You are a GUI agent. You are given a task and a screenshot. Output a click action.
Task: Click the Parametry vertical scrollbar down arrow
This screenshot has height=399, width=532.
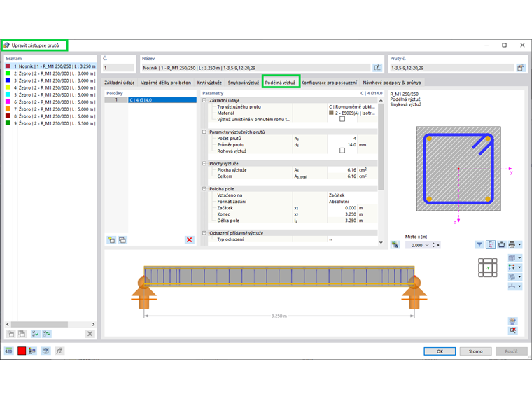tap(381, 242)
